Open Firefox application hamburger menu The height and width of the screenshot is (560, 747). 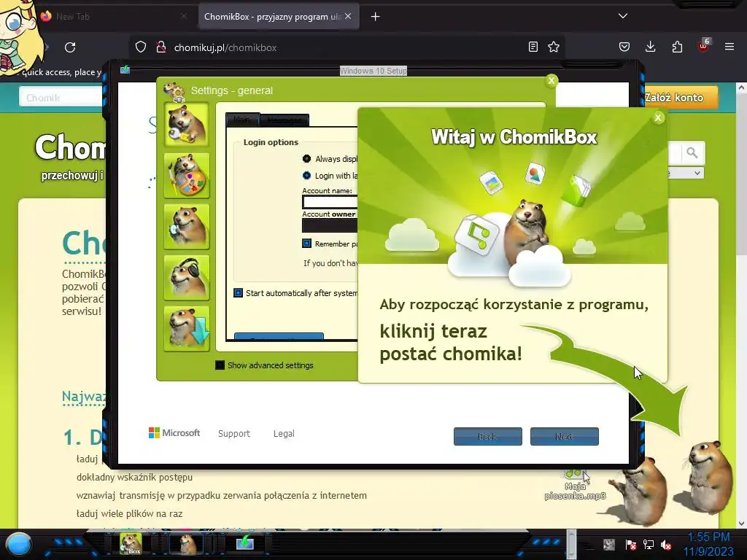tap(729, 47)
